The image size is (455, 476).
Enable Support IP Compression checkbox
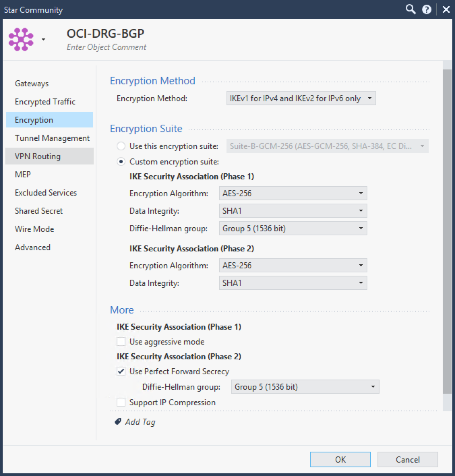(121, 402)
